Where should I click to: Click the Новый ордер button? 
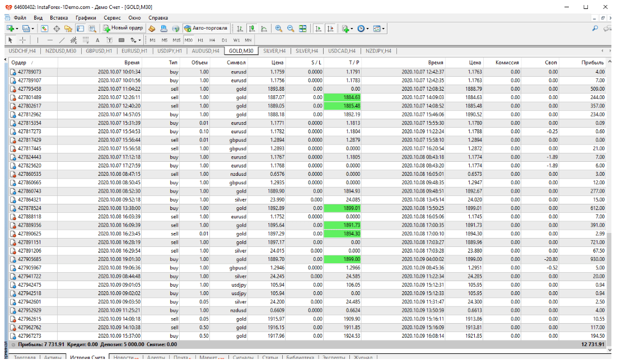point(123,28)
